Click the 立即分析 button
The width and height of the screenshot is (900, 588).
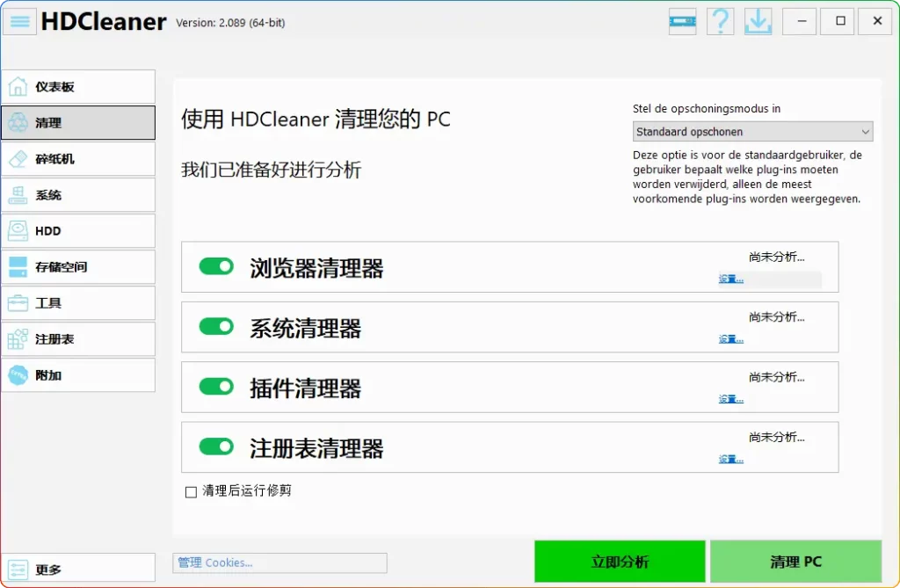[620, 561]
